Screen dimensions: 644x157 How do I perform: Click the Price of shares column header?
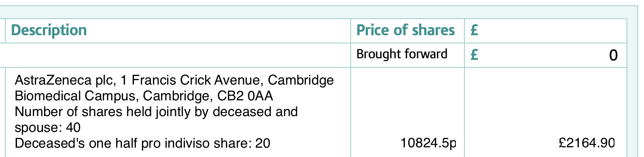(407, 31)
